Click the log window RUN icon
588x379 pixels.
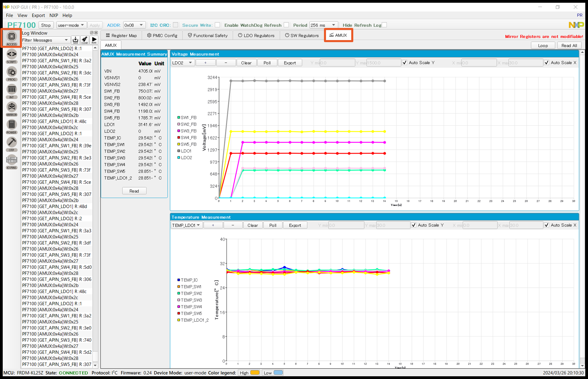94,40
